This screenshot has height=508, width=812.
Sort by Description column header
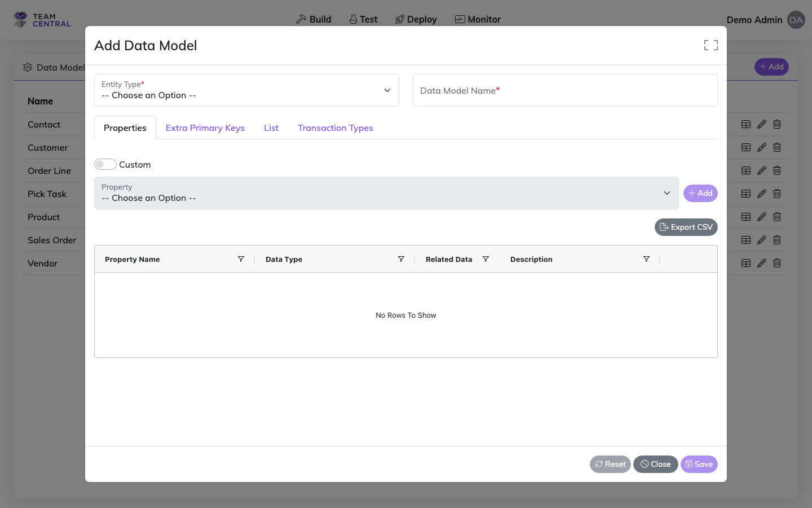point(531,259)
